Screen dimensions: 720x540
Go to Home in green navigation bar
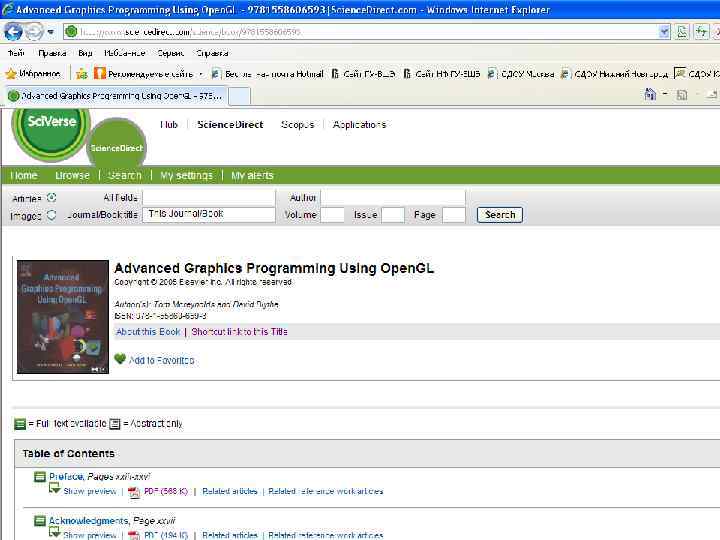(x=24, y=175)
